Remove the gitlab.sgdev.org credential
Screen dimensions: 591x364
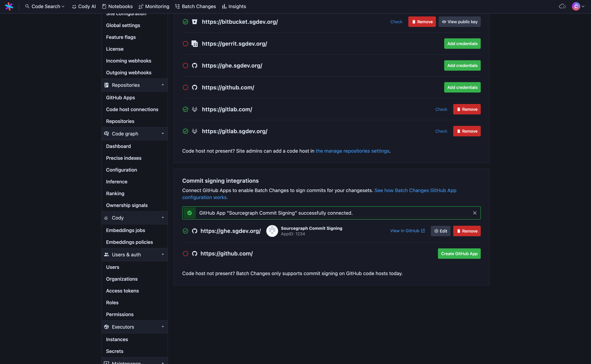pos(467,131)
